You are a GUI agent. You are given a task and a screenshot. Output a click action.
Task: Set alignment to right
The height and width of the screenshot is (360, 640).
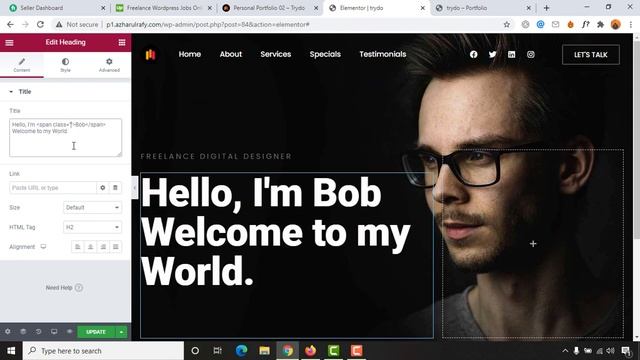[103, 247]
